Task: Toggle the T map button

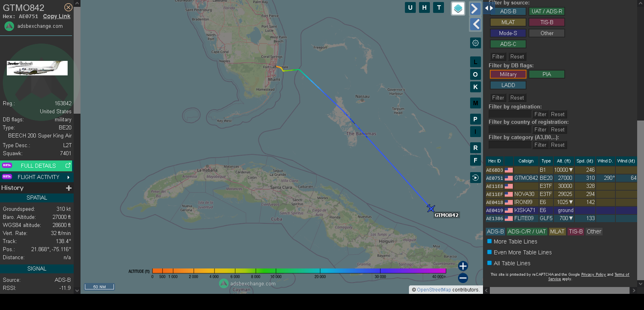Action: (439, 7)
